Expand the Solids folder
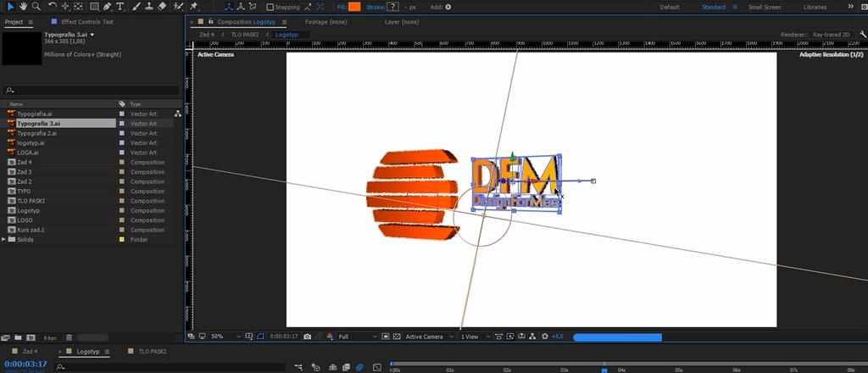Image resolution: width=868 pixels, height=373 pixels. 4,240
